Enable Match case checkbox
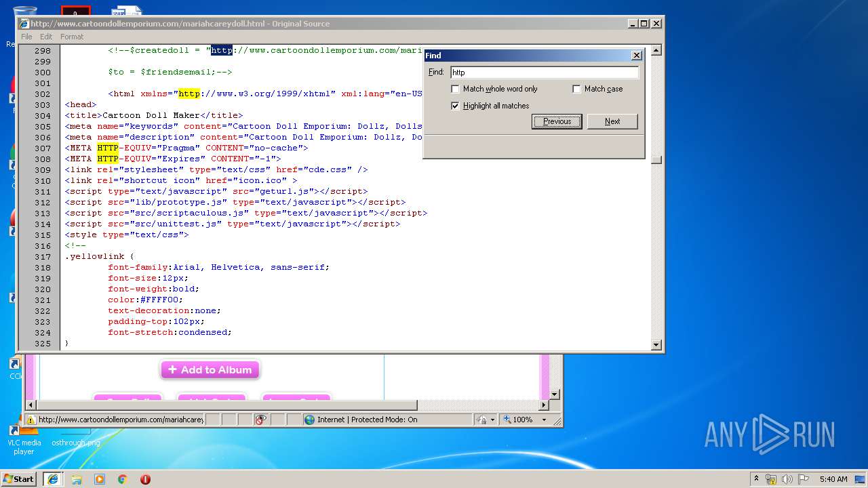Screen dimensions: 868x488 576,89
